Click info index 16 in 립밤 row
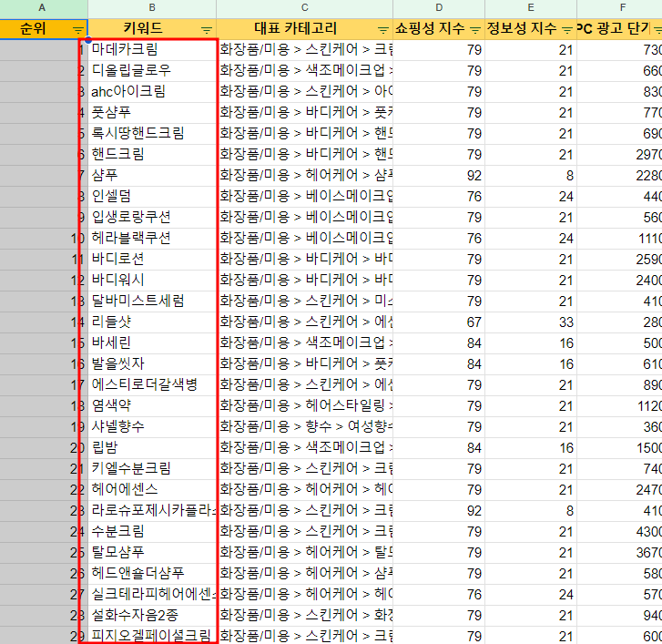 point(531,447)
